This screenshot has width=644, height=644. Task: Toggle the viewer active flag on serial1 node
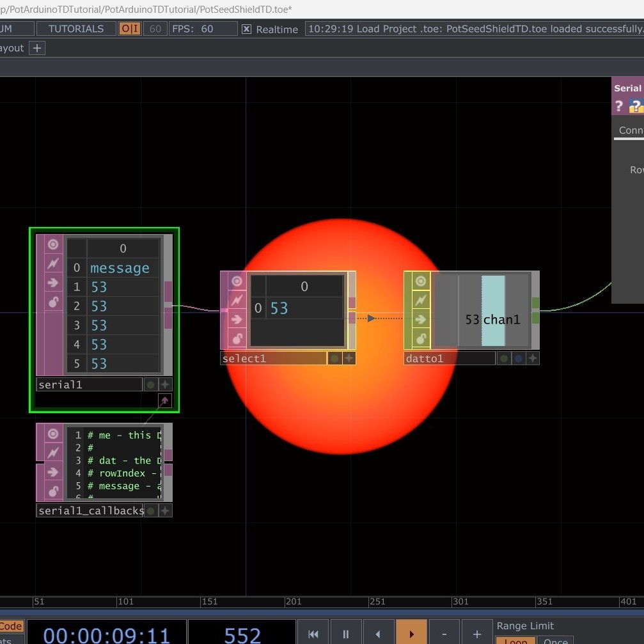(52, 244)
